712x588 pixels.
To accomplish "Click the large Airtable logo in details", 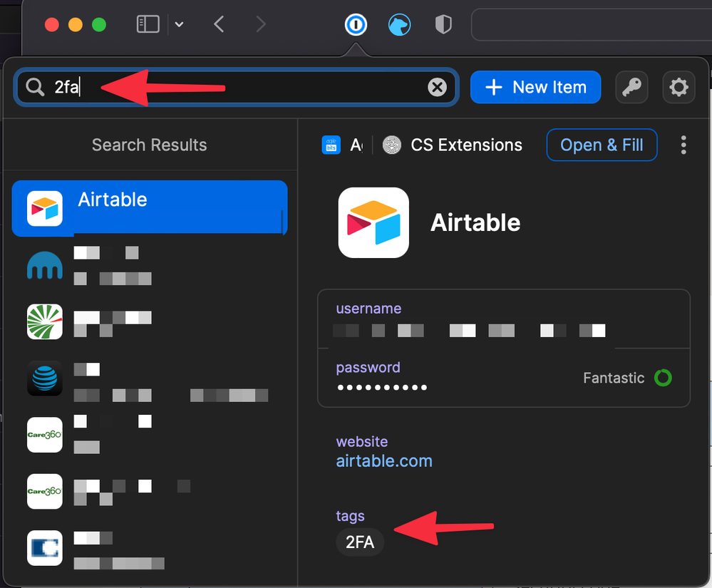I will [373, 222].
